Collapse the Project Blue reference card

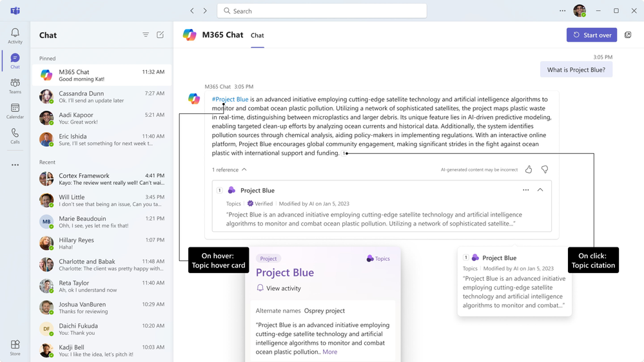(540, 190)
